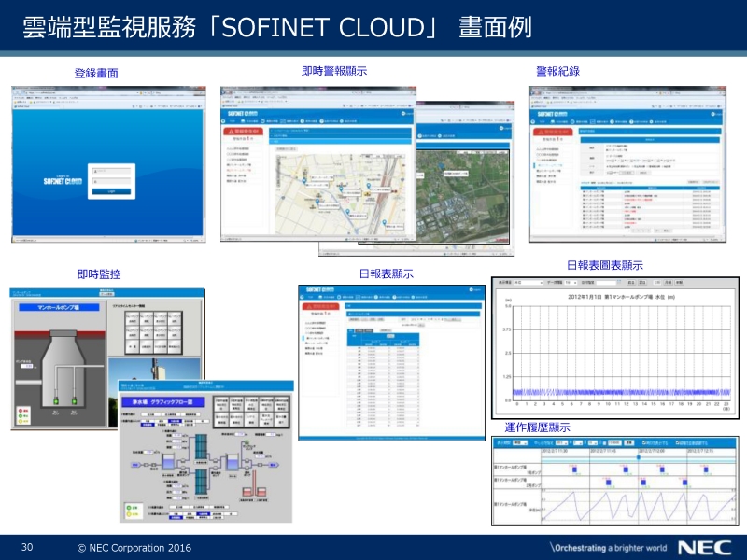747x560 pixels.
Task: Open the red alarm banner in 警報紀錄 window
Action: tap(553, 132)
